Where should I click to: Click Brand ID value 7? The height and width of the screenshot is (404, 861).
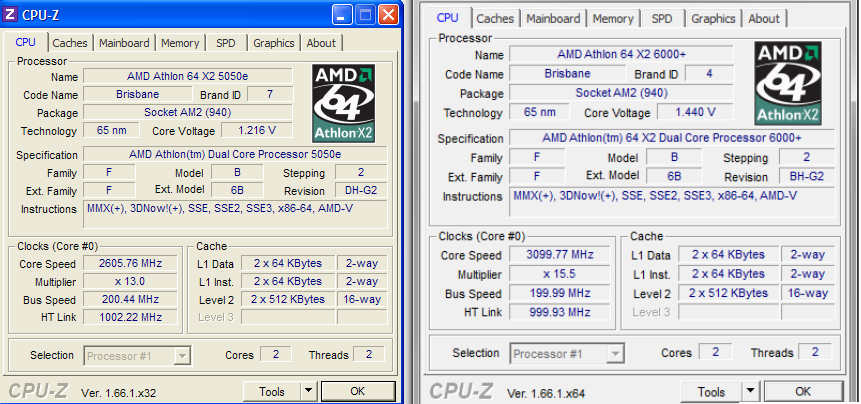click(270, 94)
